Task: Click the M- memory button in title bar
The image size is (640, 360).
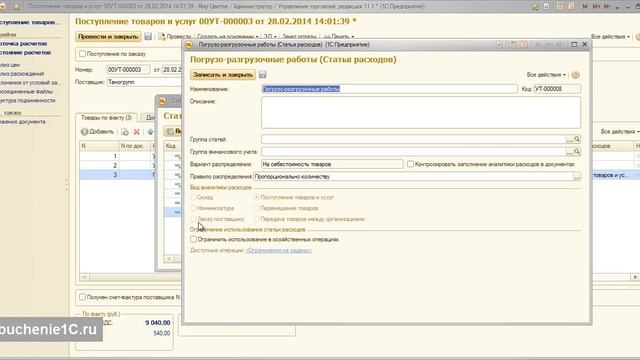Action: click(607, 7)
